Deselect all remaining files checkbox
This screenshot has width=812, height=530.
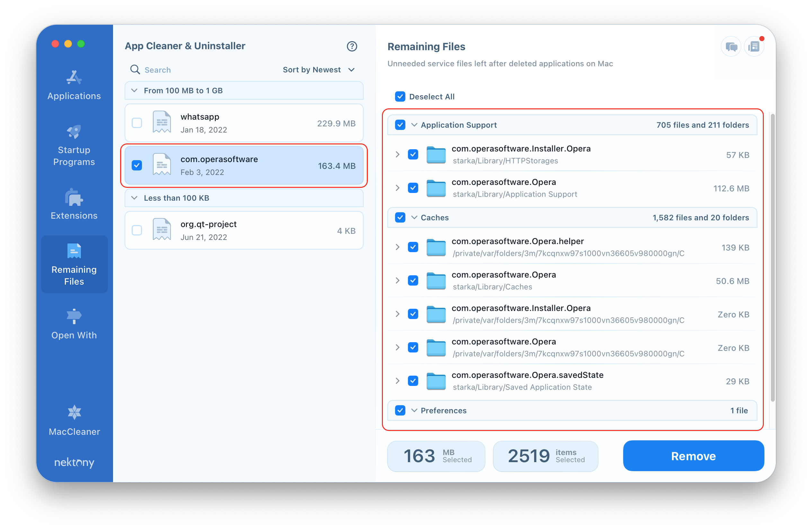(x=399, y=96)
